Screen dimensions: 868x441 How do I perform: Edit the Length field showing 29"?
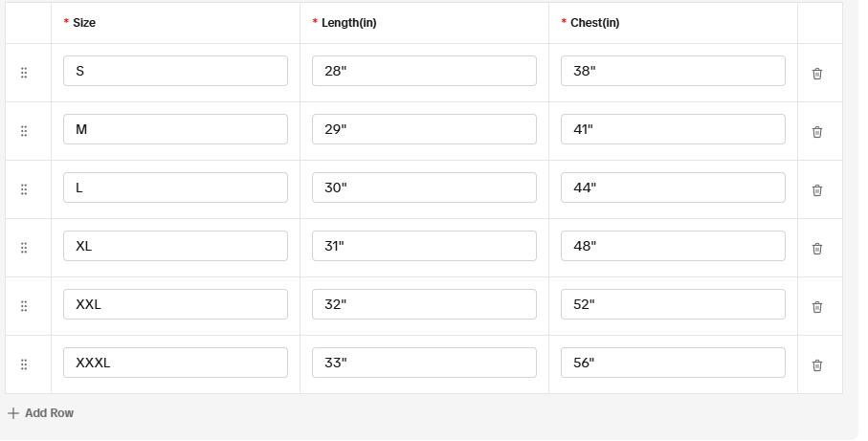(x=424, y=129)
